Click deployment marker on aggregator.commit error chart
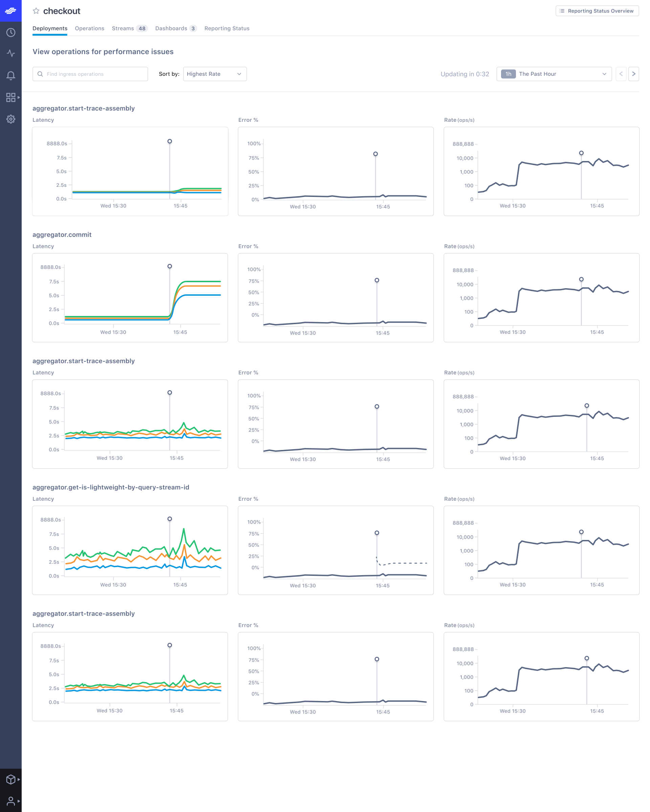 tap(377, 280)
